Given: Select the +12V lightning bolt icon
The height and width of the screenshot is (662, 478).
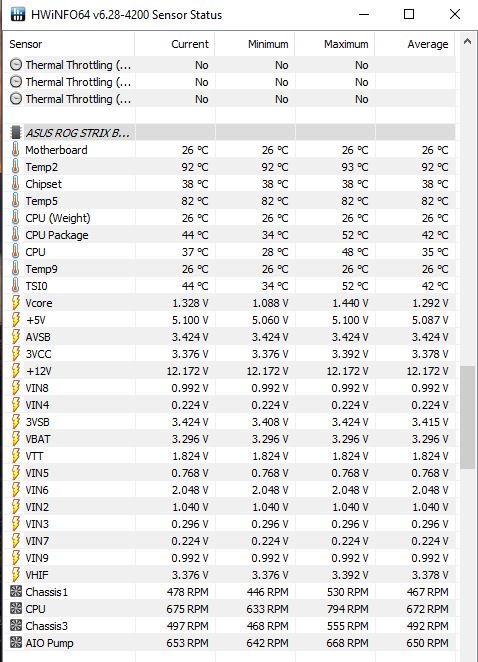Looking at the screenshot, I should 16,371.
